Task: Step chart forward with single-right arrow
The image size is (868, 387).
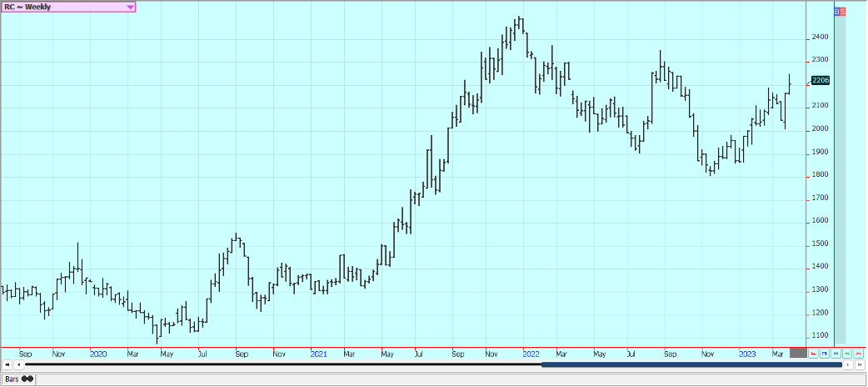Action: [848, 364]
